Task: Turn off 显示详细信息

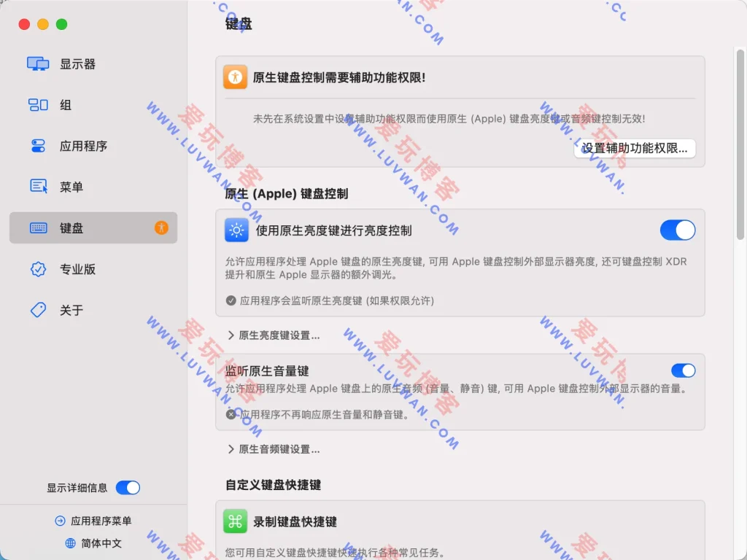Action: 128,488
